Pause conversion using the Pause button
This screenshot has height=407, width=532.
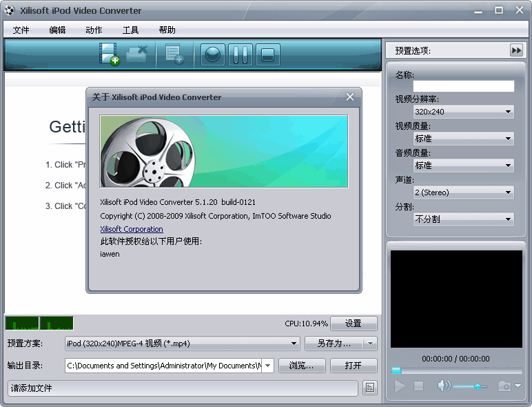pyautogui.click(x=241, y=54)
